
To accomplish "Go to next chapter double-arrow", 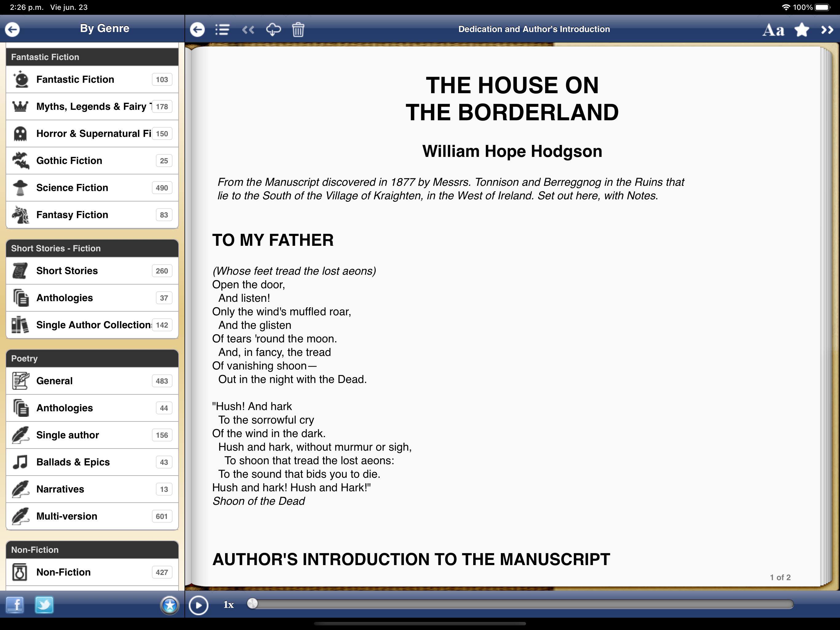I will coord(827,30).
